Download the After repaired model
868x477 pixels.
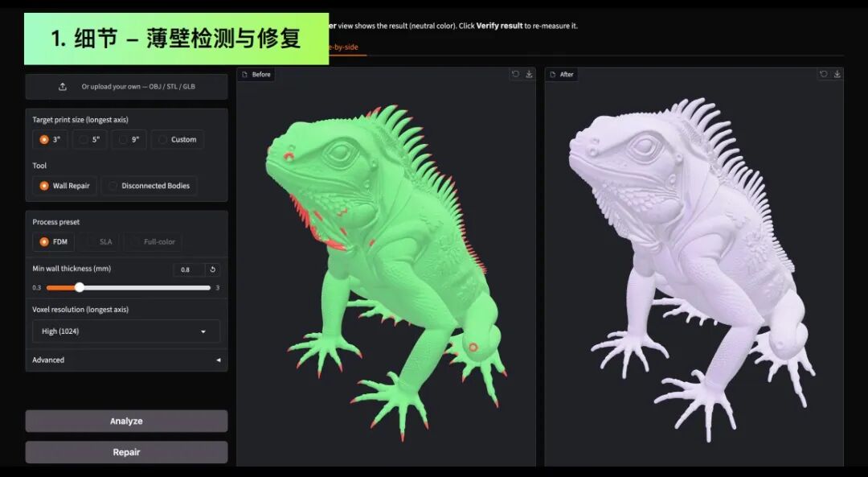(837, 74)
